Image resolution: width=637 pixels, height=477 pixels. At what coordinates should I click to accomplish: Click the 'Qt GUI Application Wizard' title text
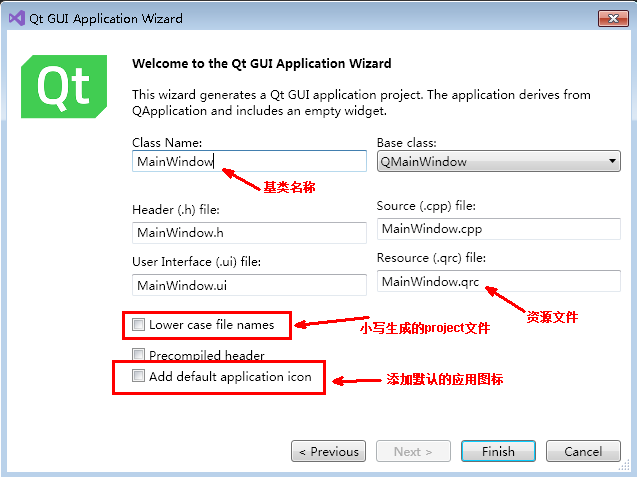coord(106,19)
